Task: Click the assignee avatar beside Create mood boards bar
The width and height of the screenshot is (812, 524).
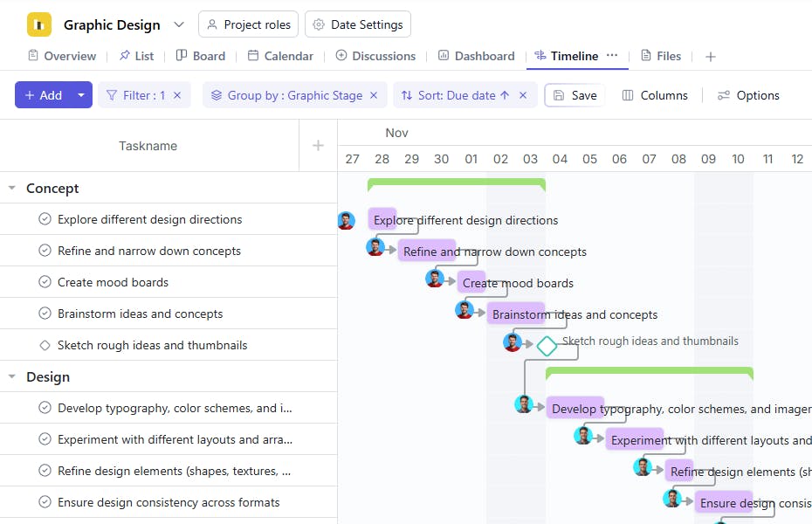Action: [435, 279]
